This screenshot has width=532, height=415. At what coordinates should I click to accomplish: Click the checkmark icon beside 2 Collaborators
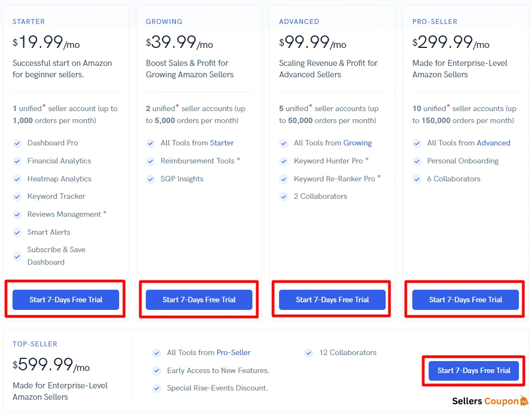[283, 197]
